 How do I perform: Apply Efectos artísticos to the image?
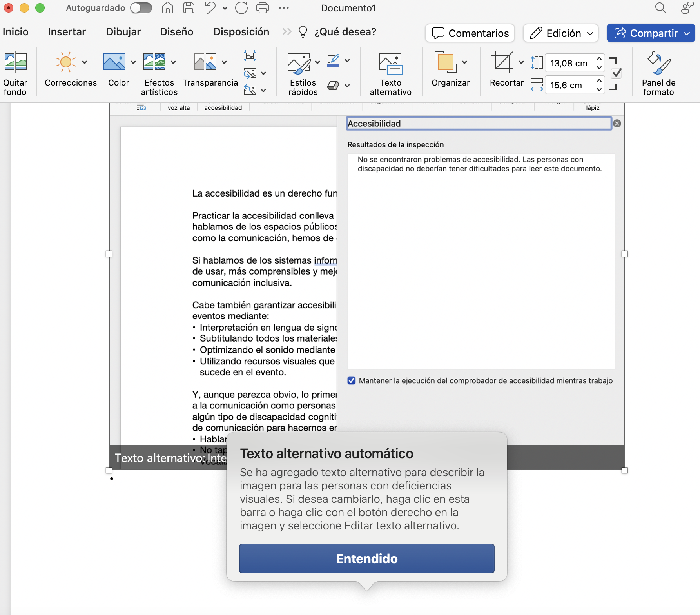(158, 73)
